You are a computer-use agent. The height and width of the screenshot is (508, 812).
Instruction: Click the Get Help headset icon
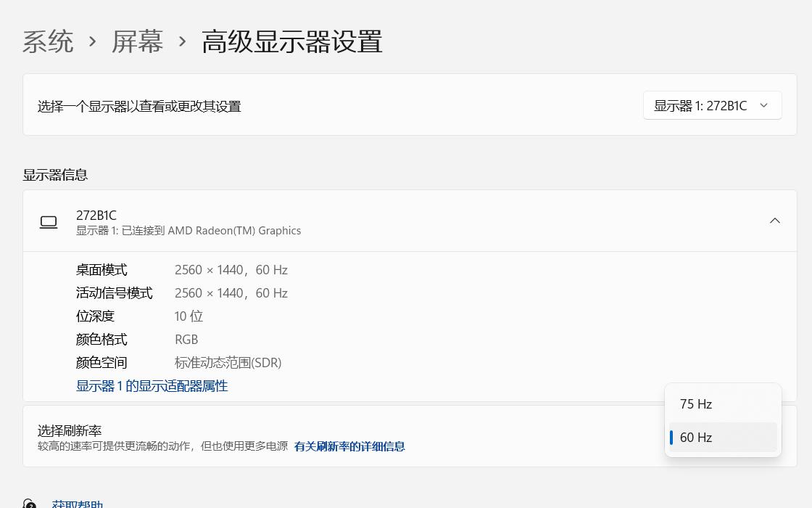[x=30, y=503]
